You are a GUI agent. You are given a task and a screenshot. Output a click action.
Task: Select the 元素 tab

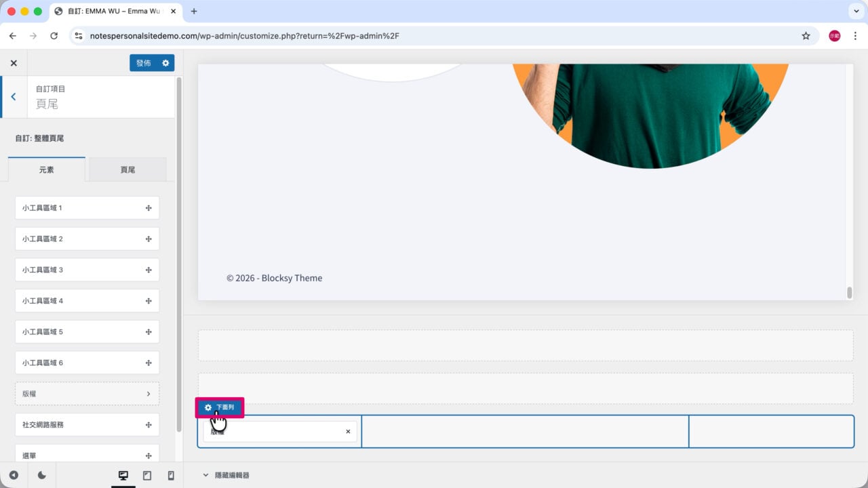pos(47,169)
